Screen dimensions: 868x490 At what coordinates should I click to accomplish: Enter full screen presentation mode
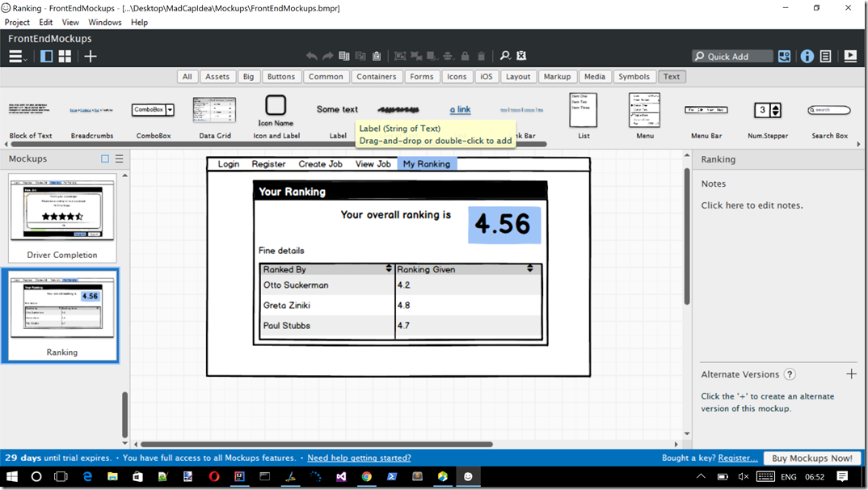[x=850, y=56]
